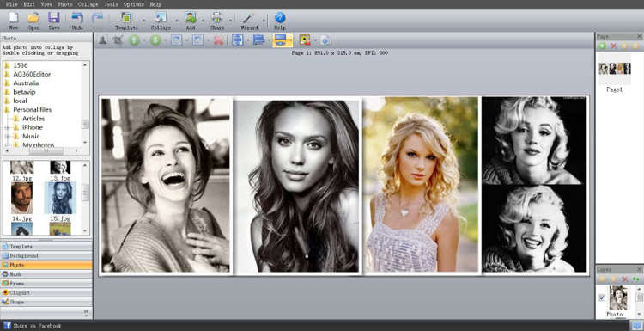Click the align left edges icon
Viewport: 644px width, 331px height.
coord(258,40)
